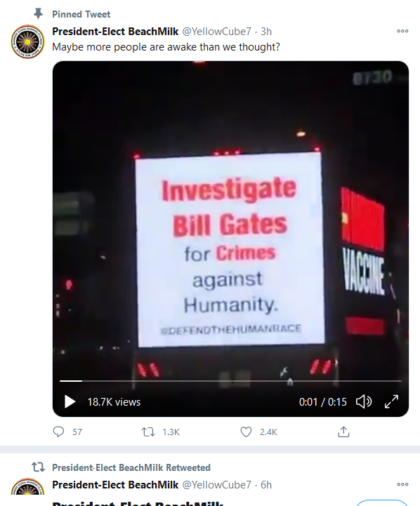
Task: Click the billboard video thumbnail
Action: pyautogui.click(x=230, y=222)
